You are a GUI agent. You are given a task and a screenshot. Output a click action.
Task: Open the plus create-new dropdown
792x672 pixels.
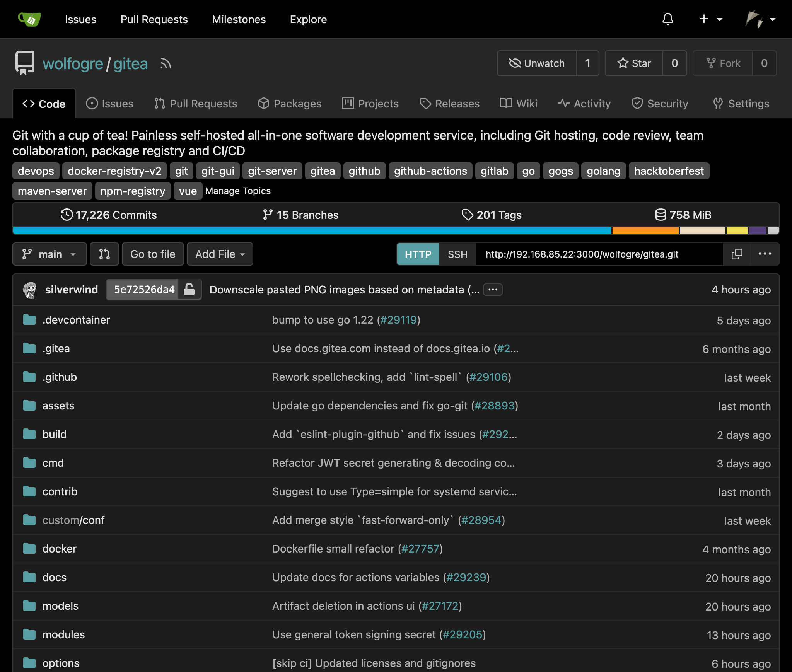coord(711,19)
